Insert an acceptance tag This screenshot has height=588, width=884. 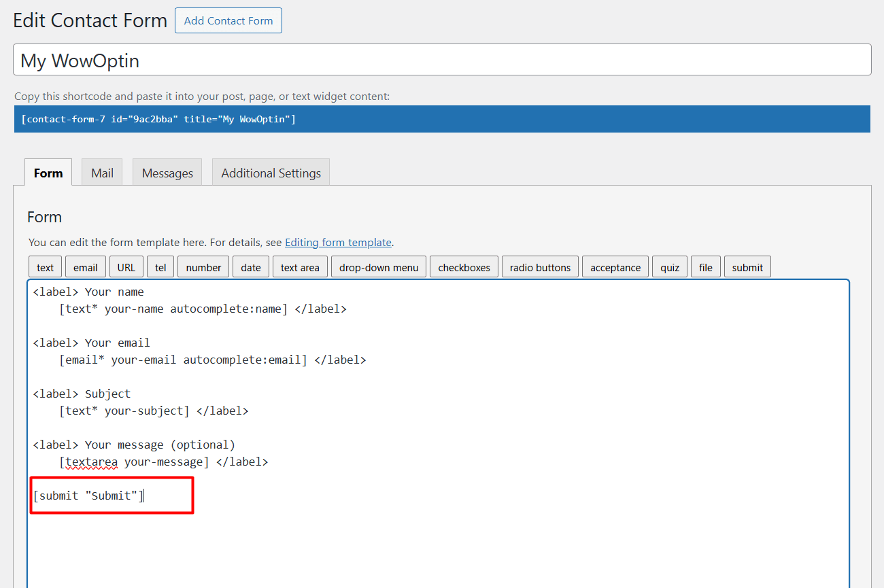(x=615, y=267)
